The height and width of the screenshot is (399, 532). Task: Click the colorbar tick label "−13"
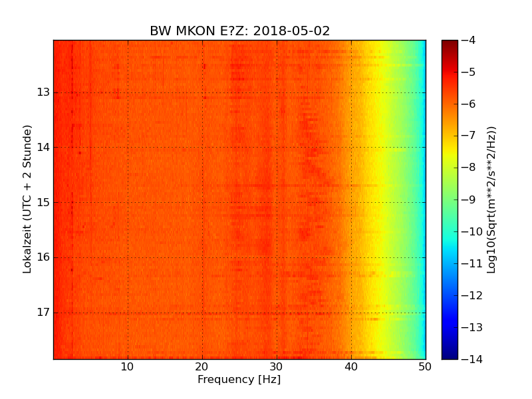click(x=472, y=327)
